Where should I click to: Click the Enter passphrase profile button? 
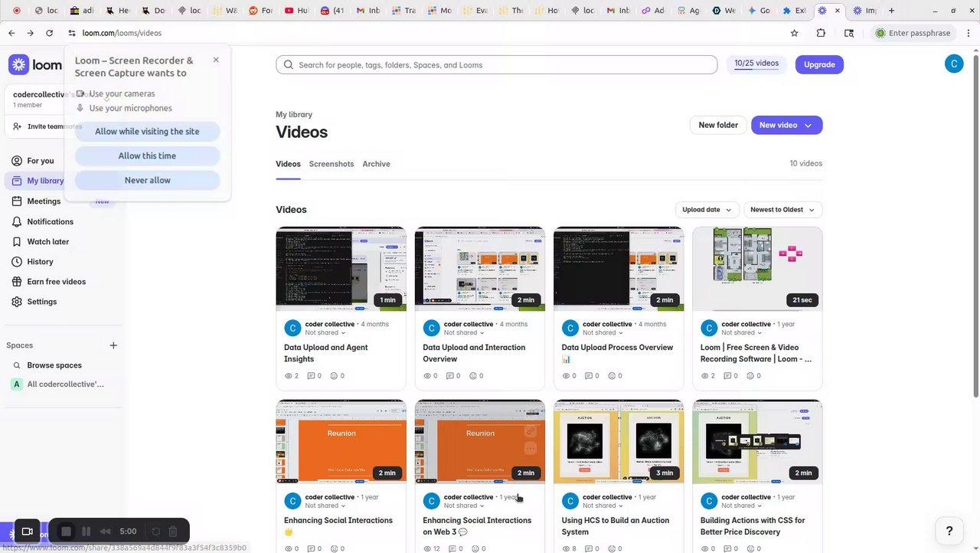[x=913, y=33]
